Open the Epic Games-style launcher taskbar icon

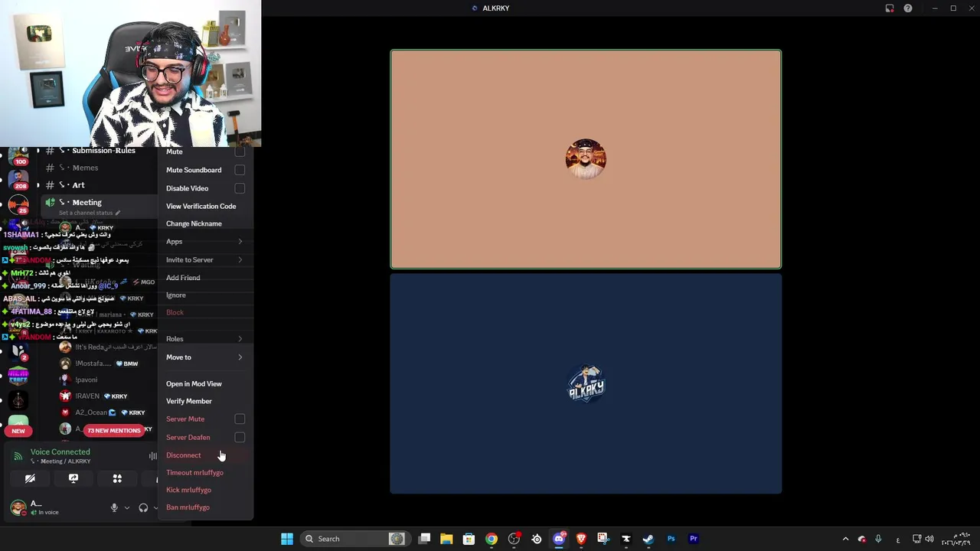(626, 539)
